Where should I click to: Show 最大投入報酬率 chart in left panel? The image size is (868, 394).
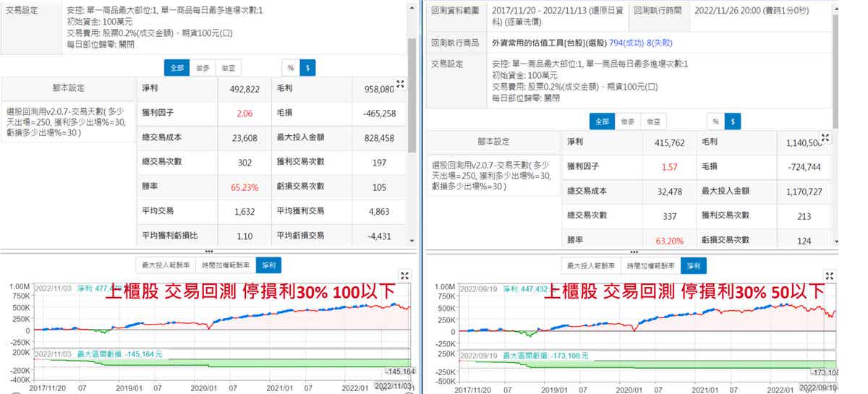(x=167, y=265)
